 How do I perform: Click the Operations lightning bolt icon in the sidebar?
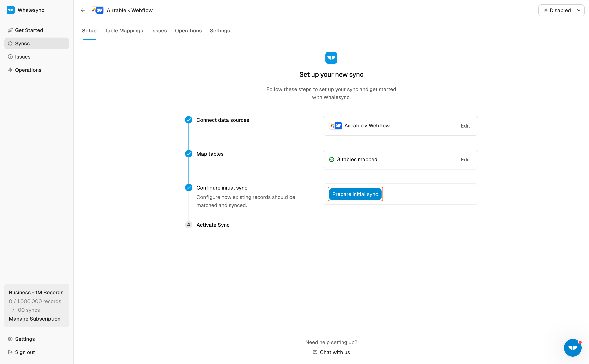pyautogui.click(x=10, y=70)
